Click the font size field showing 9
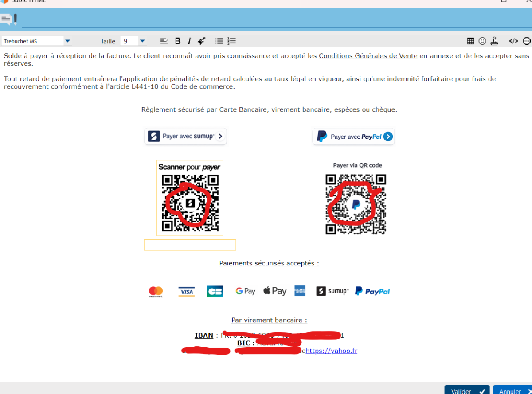 129,41
